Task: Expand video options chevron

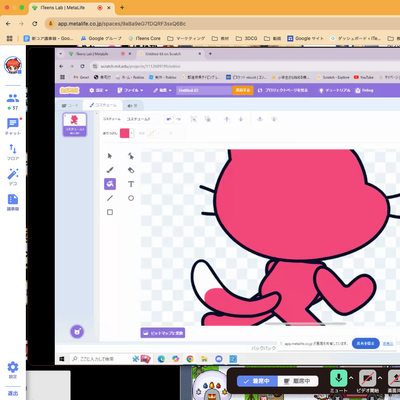Action: coord(380,378)
